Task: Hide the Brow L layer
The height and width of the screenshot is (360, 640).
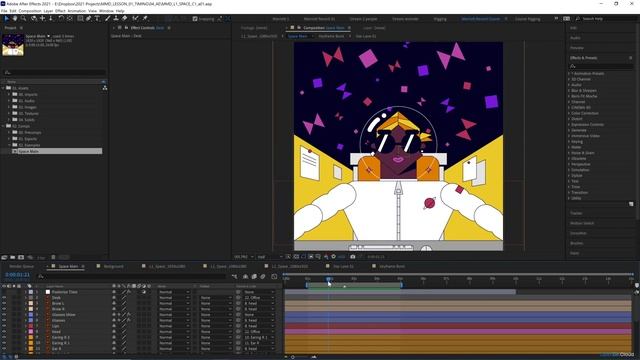Action: pos(4,303)
